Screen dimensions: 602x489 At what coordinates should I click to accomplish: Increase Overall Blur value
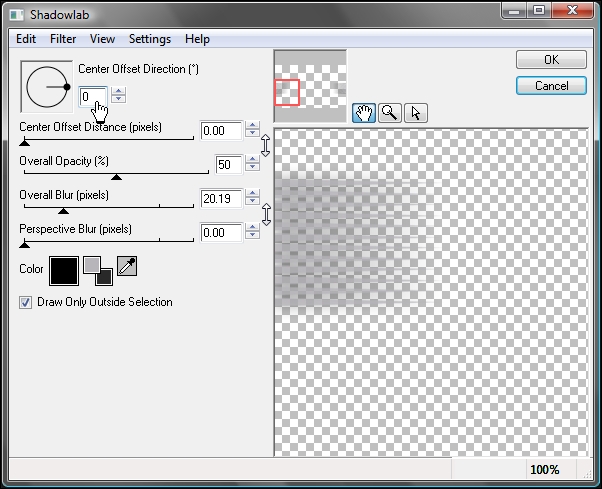252,193
